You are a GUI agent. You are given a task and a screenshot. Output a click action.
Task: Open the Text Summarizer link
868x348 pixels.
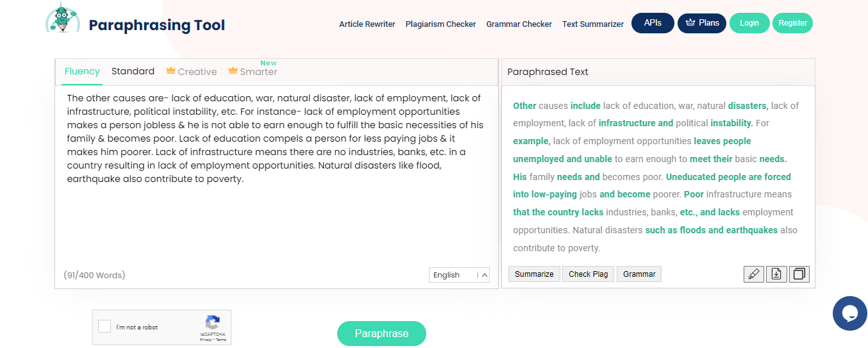pyautogui.click(x=593, y=24)
